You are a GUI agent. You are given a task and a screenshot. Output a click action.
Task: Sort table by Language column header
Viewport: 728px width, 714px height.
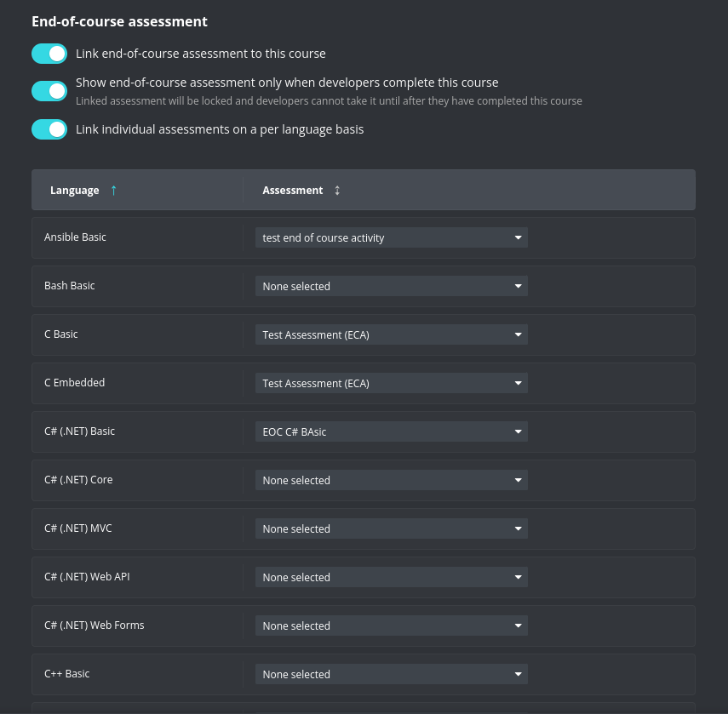(75, 191)
